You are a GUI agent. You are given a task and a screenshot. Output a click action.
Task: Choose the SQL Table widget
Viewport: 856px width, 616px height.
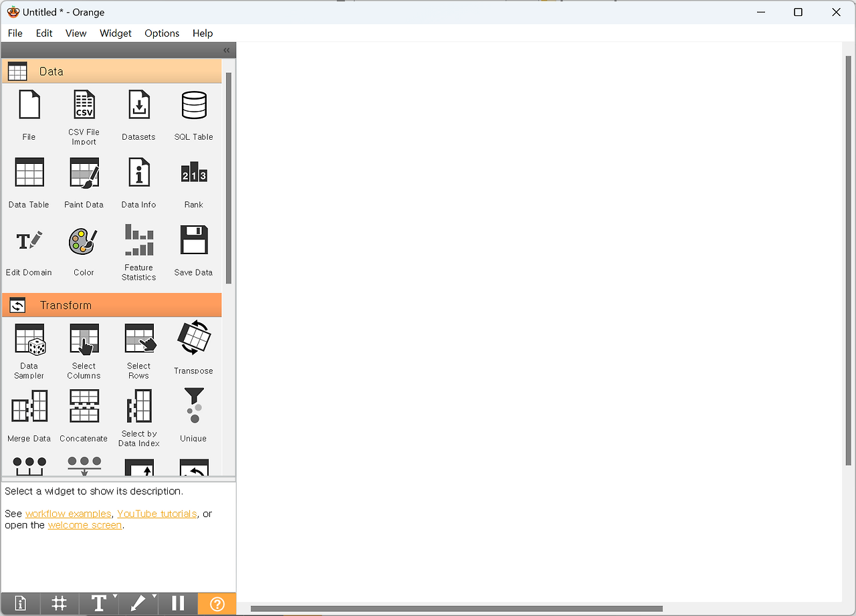(x=194, y=106)
